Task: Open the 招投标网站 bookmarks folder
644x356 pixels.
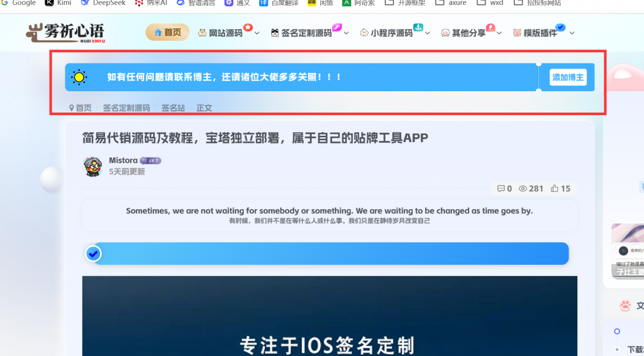Action: click(538, 3)
